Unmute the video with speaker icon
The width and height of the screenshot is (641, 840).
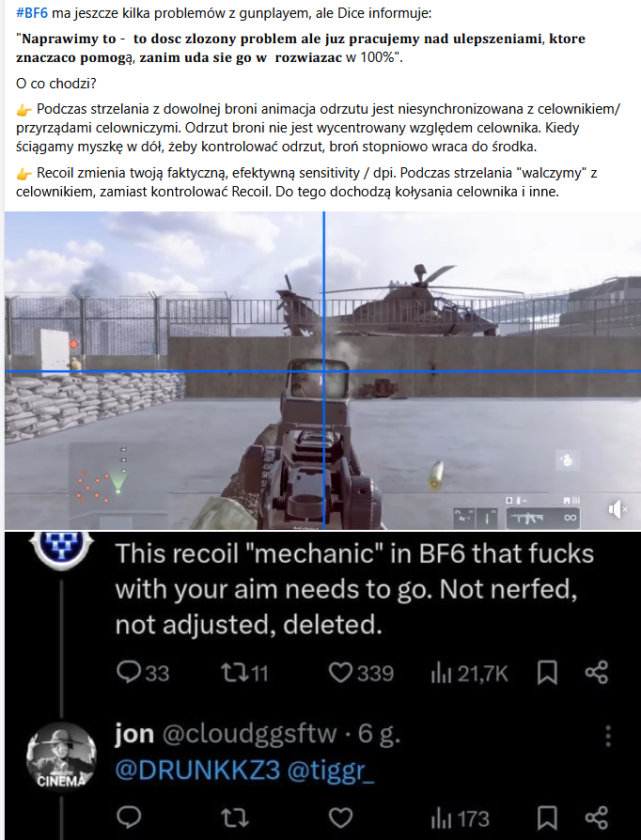[618, 509]
